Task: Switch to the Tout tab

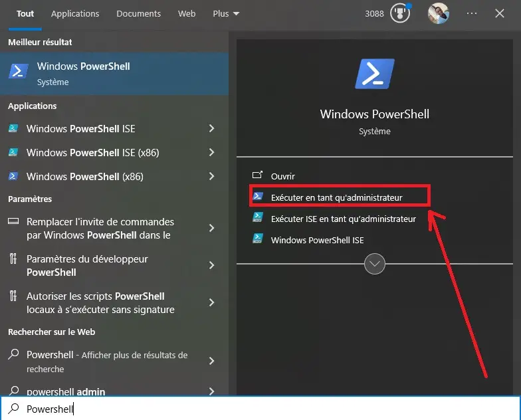Action: [25, 13]
